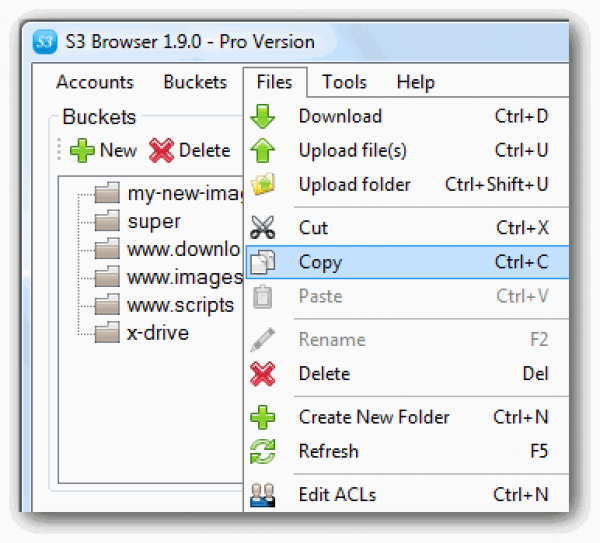
Task: Click folder icon of super bucket
Action: coord(107,220)
